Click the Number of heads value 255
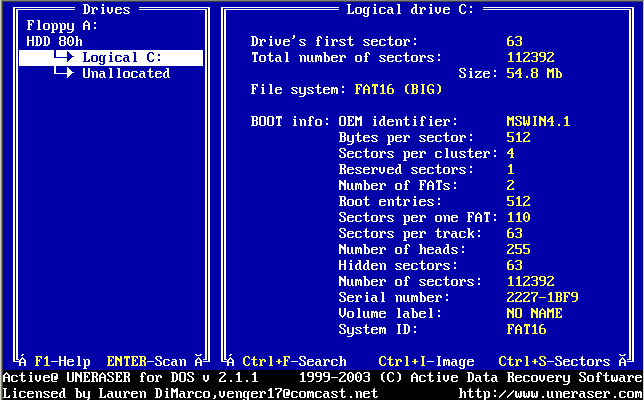 click(x=518, y=250)
